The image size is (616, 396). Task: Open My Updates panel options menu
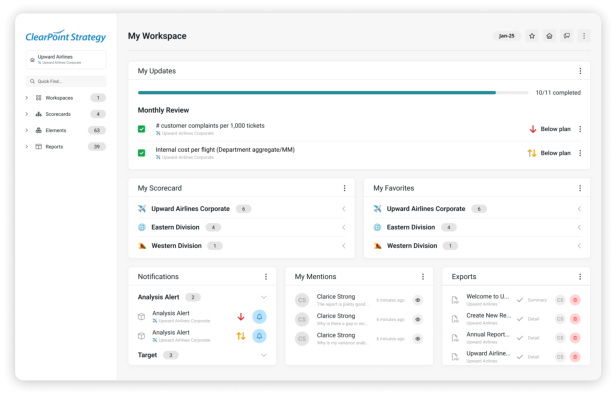(580, 71)
